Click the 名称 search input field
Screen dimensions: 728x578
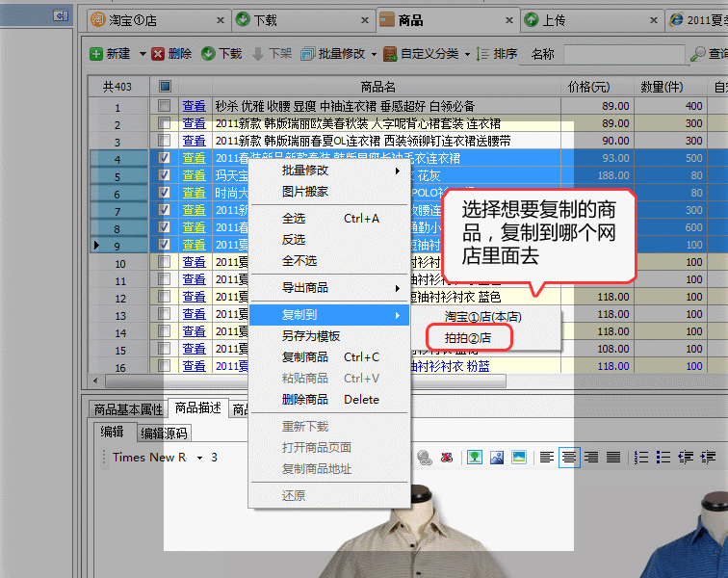click(624, 54)
